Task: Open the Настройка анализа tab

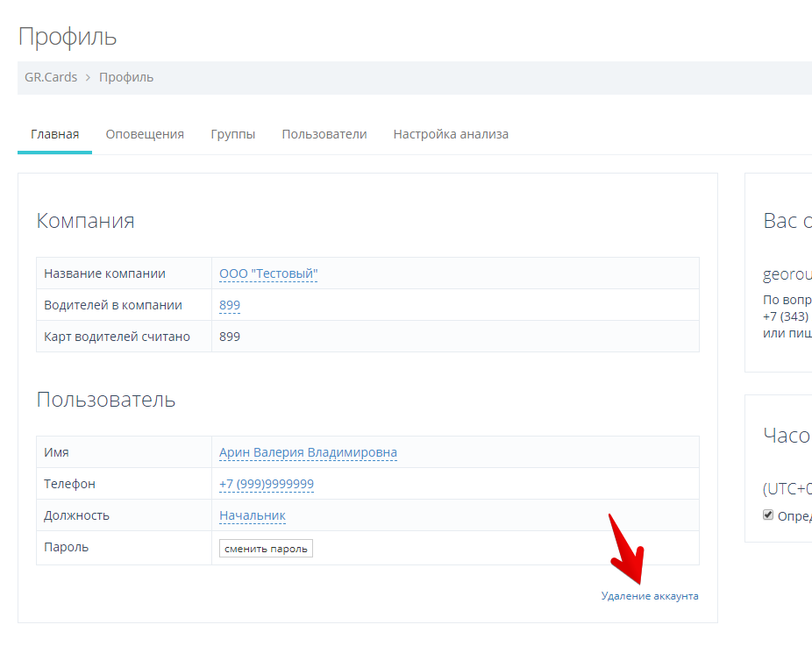Action: point(451,134)
